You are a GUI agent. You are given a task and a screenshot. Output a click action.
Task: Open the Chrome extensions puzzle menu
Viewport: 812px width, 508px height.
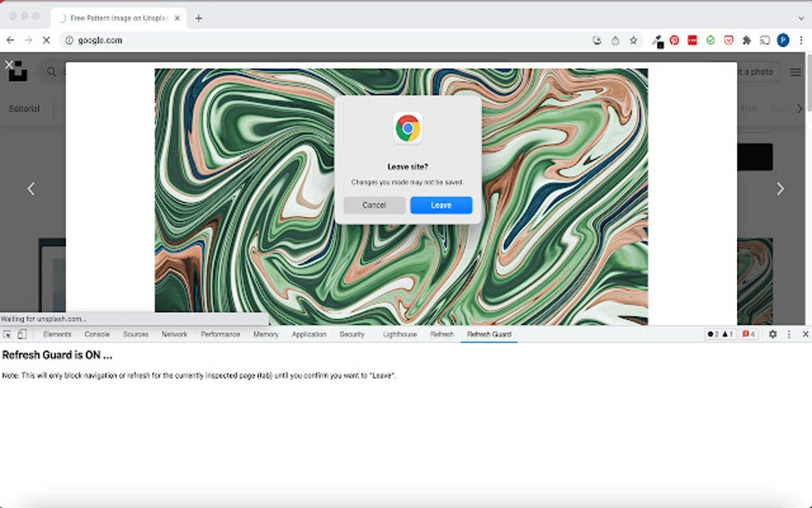coord(748,40)
